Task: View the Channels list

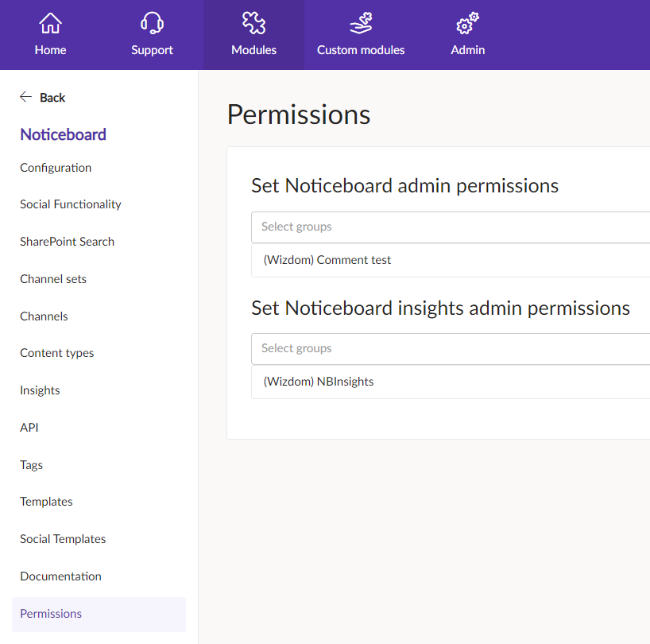Action: pyautogui.click(x=44, y=316)
